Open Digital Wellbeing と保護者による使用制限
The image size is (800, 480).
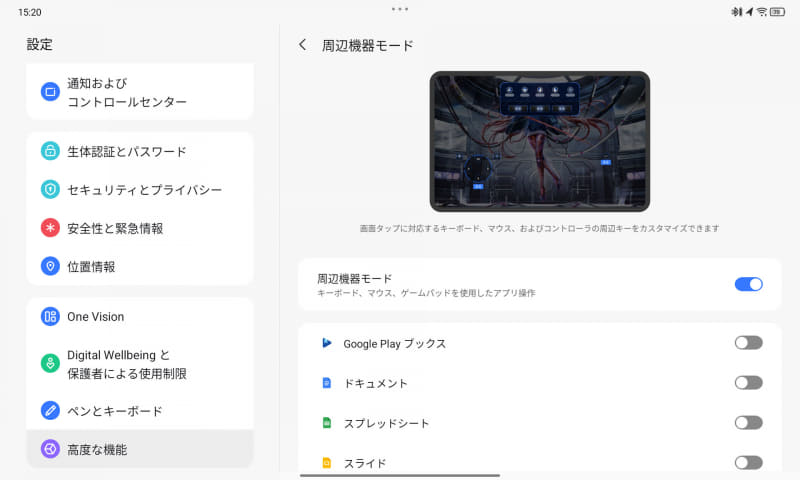140,364
